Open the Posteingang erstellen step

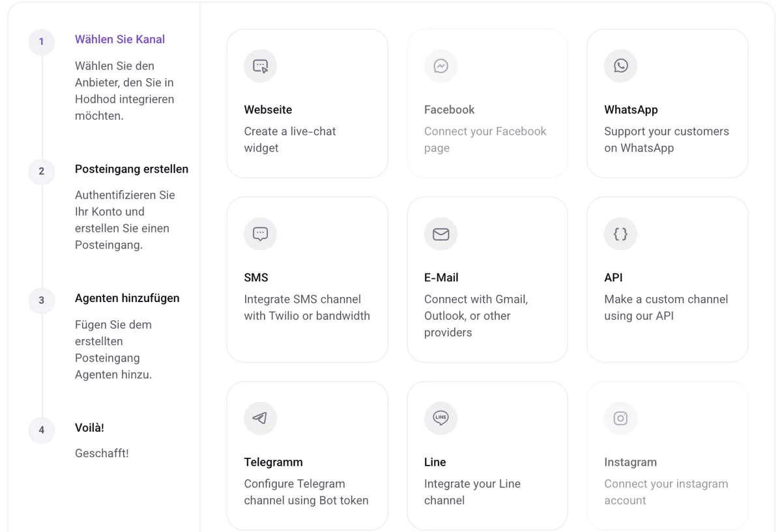(132, 169)
